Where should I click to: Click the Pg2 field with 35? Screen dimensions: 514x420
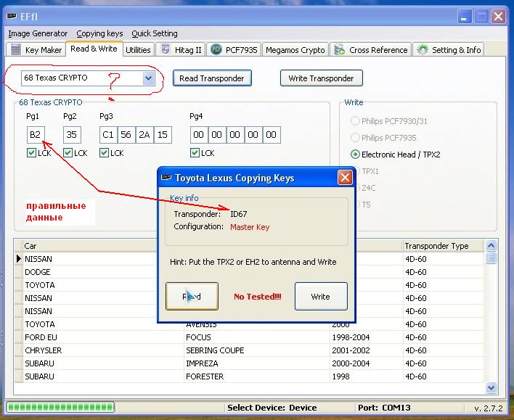(x=72, y=135)
